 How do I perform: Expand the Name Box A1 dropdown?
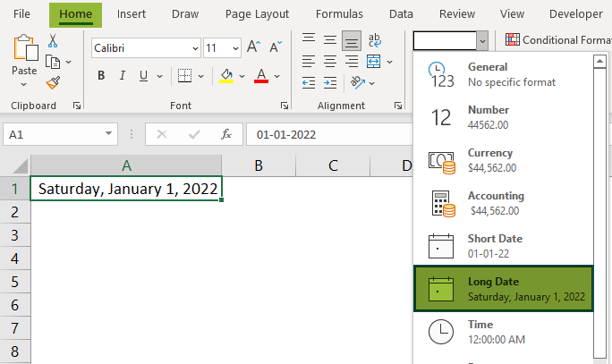tap(108, 133)
